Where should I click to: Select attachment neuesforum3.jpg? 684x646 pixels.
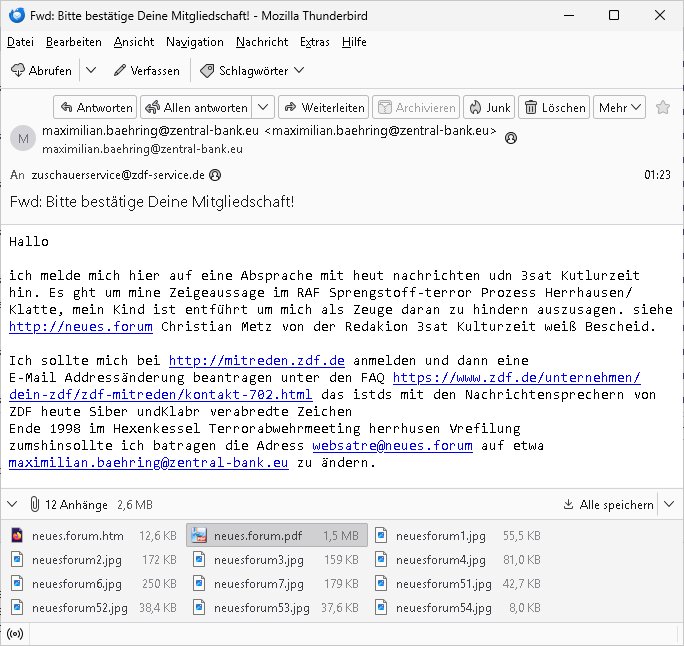click(x=277, y=560)
